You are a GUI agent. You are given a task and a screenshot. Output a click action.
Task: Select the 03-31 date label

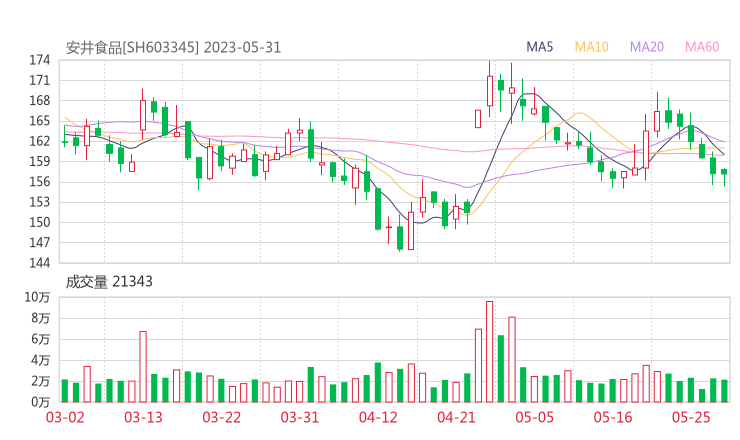300,418
